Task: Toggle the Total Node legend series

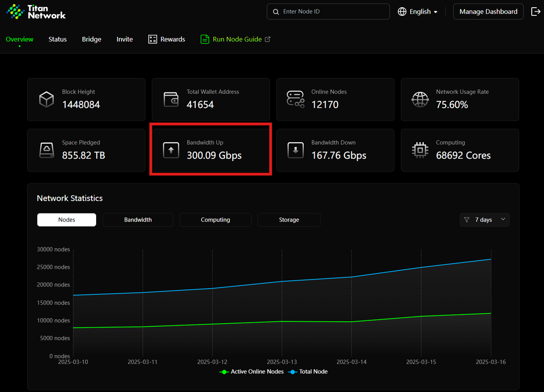Action: (308, 372)
